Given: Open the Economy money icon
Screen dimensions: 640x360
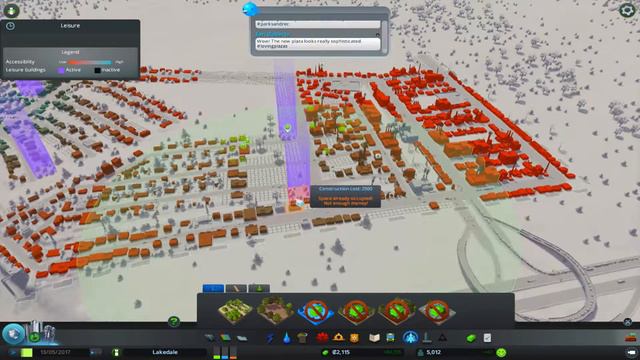Looking at the screenshot, I should click(x=471, y=338).
